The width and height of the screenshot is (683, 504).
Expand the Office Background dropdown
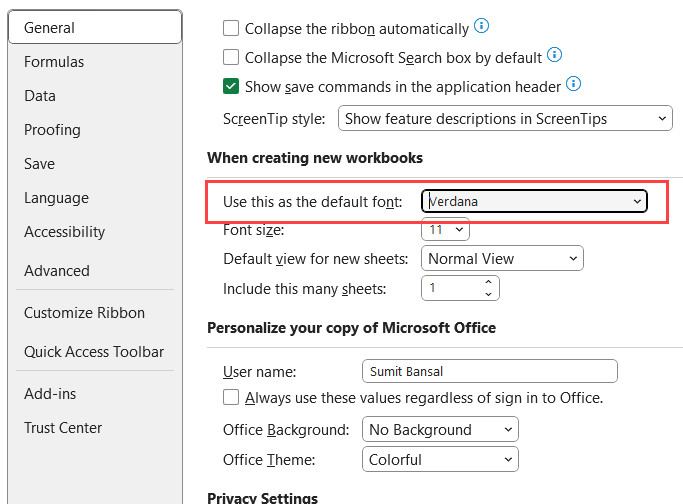click(440, 430)
